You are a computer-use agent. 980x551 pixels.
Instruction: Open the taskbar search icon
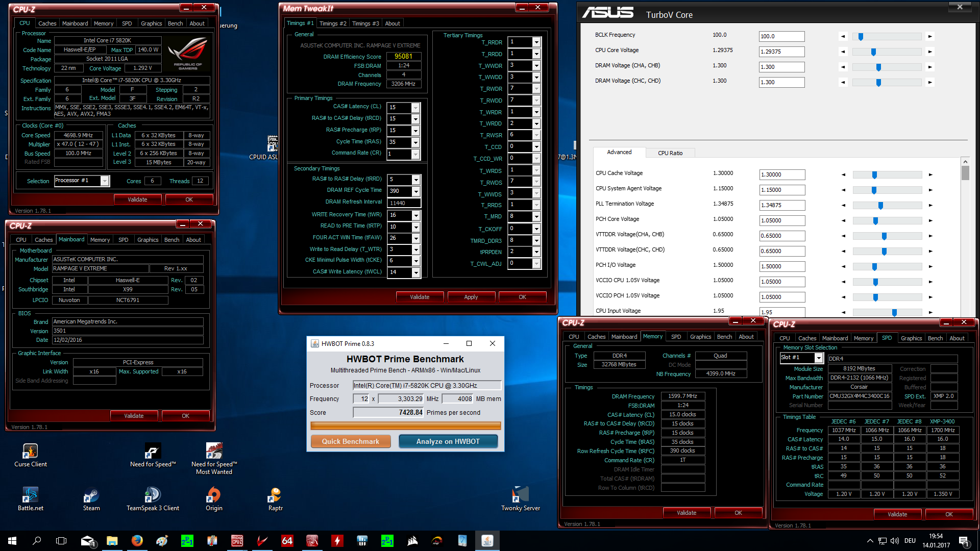(x=37, y=541)
